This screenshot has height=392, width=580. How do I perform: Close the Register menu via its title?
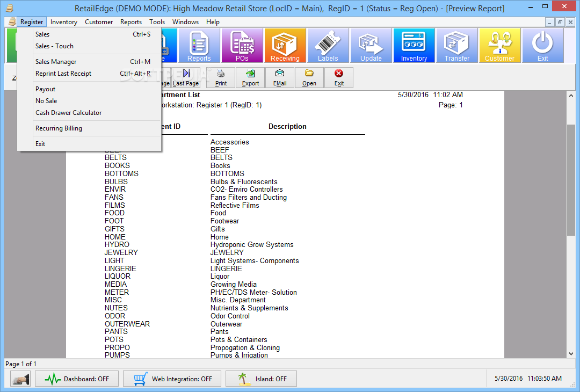tap(32, 22)
